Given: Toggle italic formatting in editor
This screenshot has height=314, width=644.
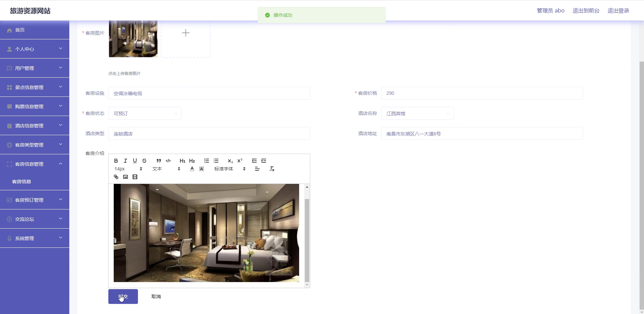Looking at the screenshot, I should pos(126,161).
